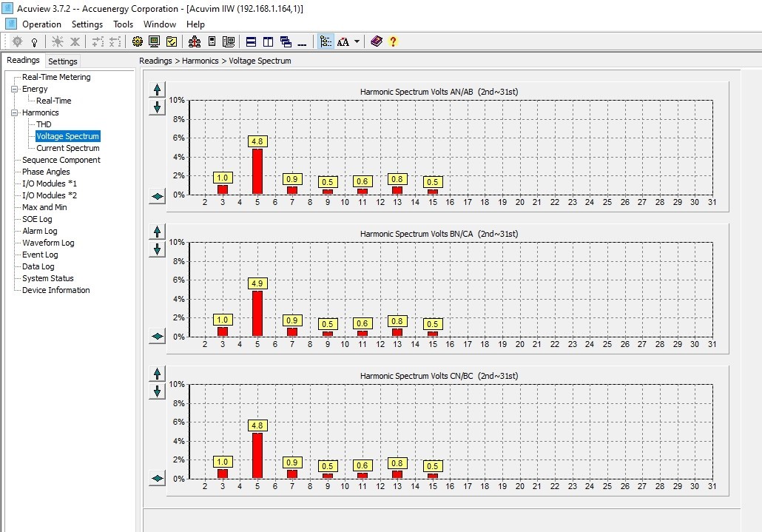This screenshot has width=762, height=532.
Task: Click the green monitor toolbar icon
Action: pyautogui.click(x=155, y=41)
